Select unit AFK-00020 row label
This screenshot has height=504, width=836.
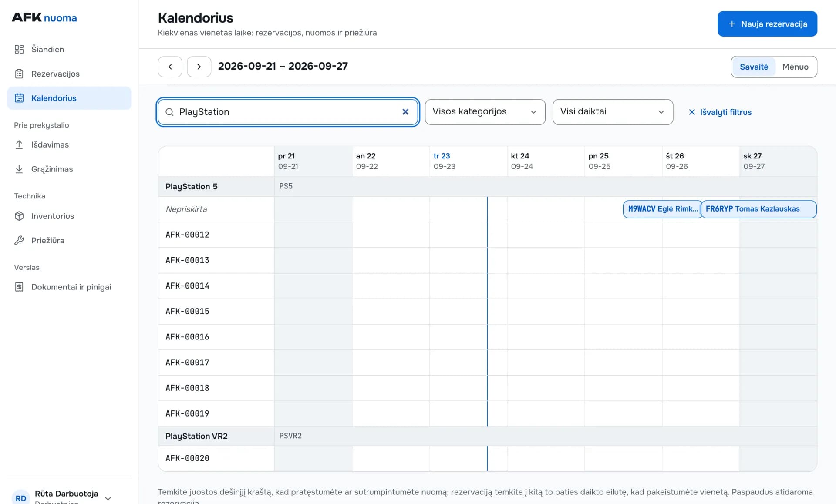tap(187, 458)
